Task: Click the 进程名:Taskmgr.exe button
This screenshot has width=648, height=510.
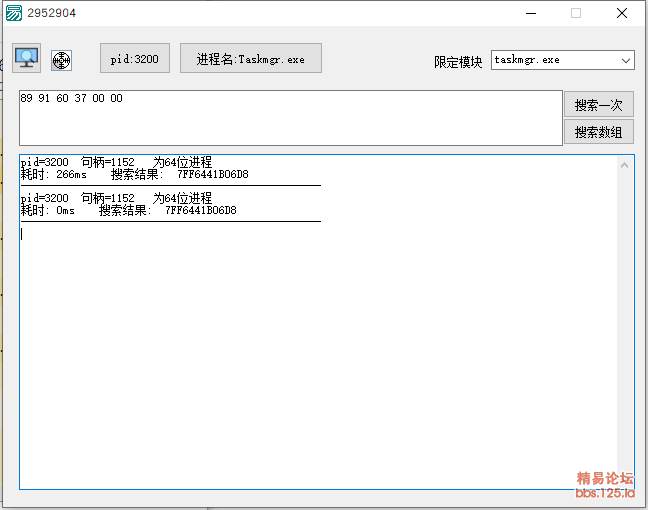Action: 251,59
